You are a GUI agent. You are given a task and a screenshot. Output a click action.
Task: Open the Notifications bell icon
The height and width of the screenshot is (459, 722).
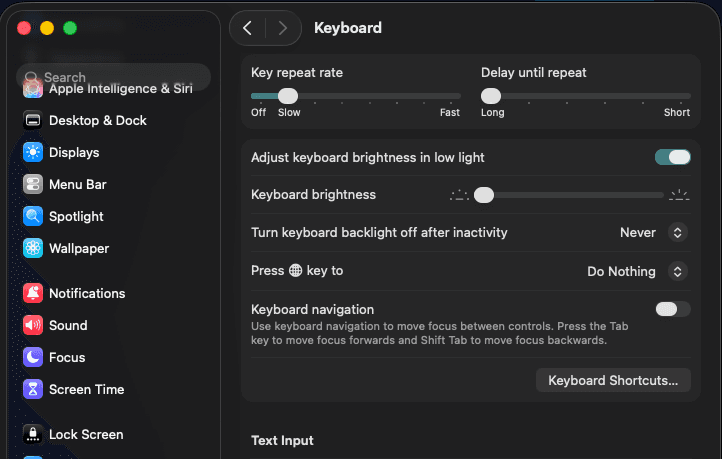pyautogui.click(x=33, y=293)
